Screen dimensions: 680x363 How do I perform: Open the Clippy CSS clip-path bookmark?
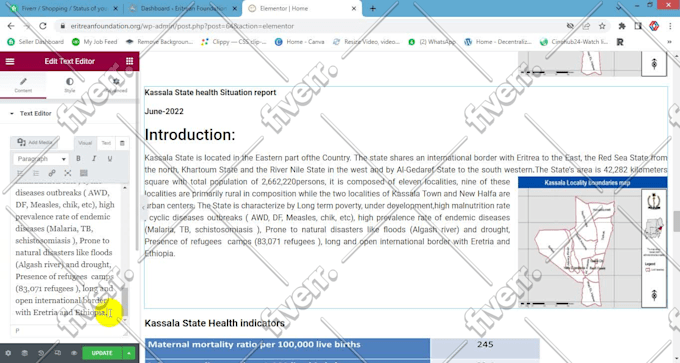point(234,42)
